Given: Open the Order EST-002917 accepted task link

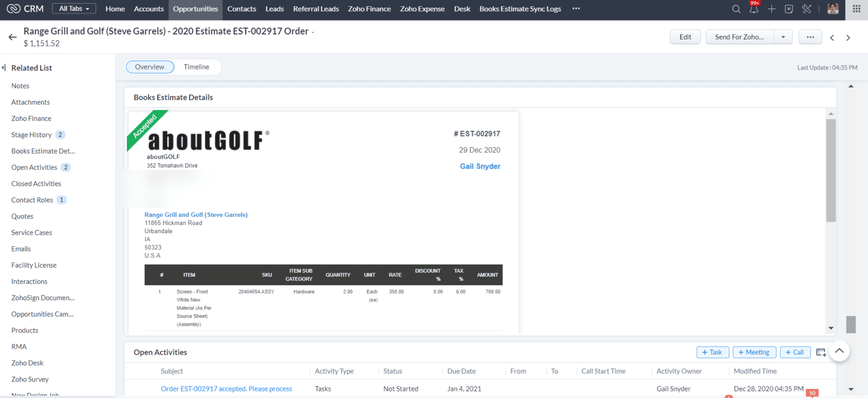Looking at the screenshot, I should point(226,389).
